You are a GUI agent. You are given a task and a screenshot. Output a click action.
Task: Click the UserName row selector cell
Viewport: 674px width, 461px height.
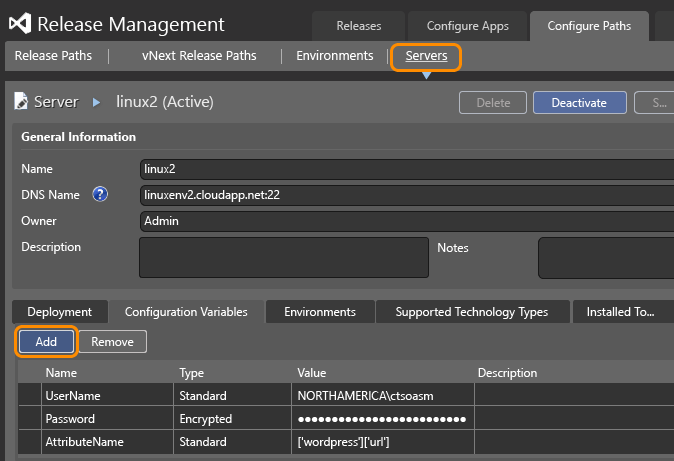[x=30, y=395]
